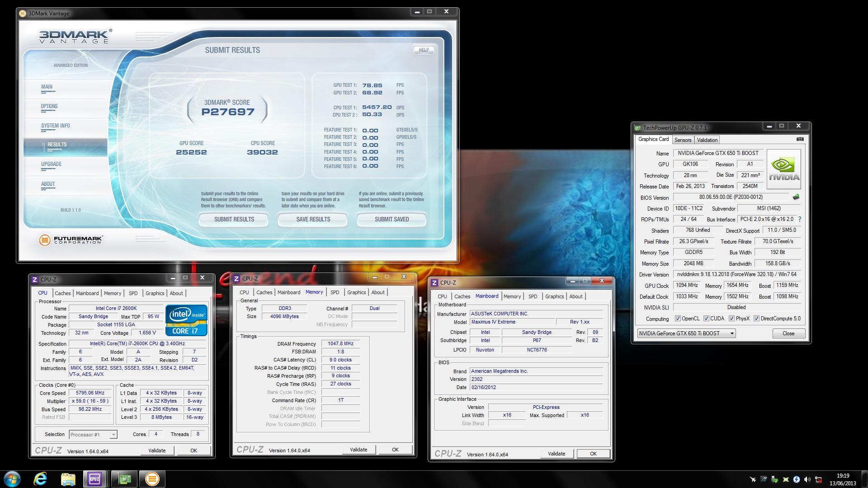Select SYSTEM INFO in the 3DMark side menu
The width and height of the screenshot is (868, 488).
[56, 126]
